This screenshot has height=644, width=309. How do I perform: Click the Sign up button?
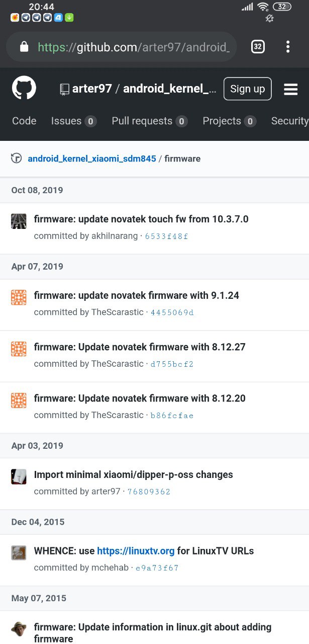coord(248,89)
